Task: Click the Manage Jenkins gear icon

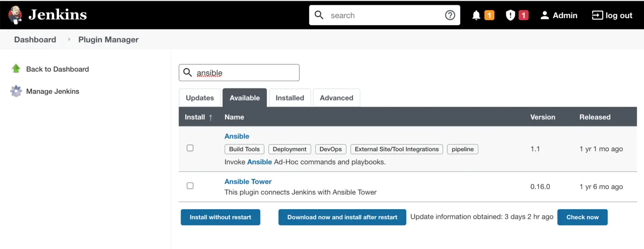Action: pos(16,91)
